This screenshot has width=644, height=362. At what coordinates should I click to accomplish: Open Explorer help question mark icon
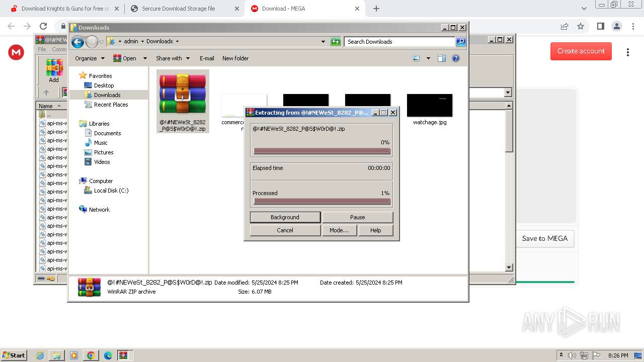(456, 58)
